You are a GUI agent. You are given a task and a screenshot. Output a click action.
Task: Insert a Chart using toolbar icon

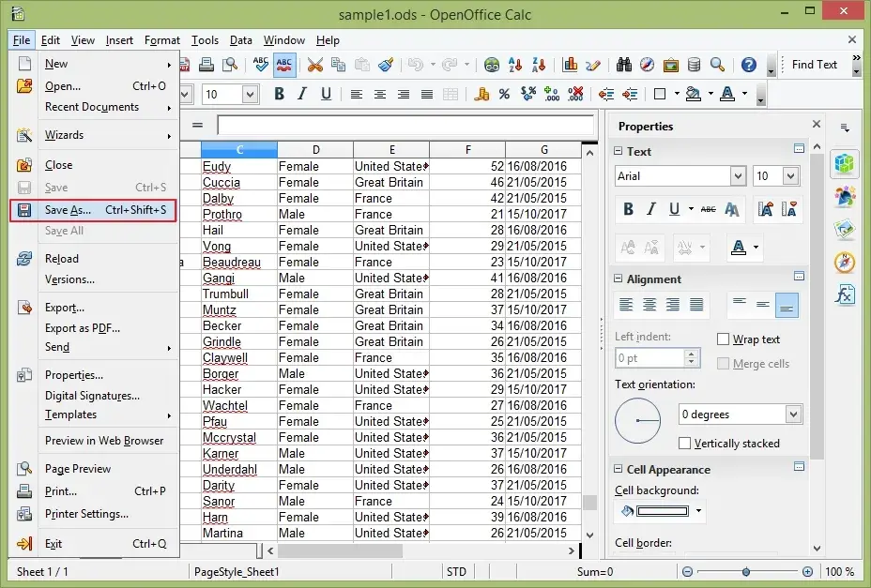click(570, 65)
